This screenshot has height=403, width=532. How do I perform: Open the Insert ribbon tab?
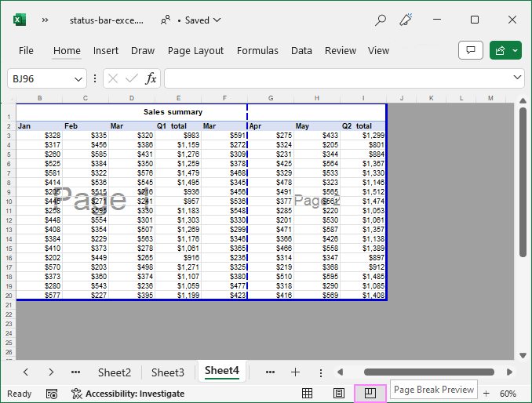(x=106, y=50)
